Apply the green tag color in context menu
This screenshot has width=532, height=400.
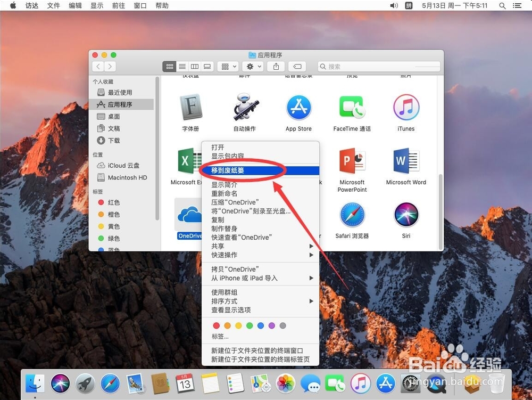click(250, 325)
